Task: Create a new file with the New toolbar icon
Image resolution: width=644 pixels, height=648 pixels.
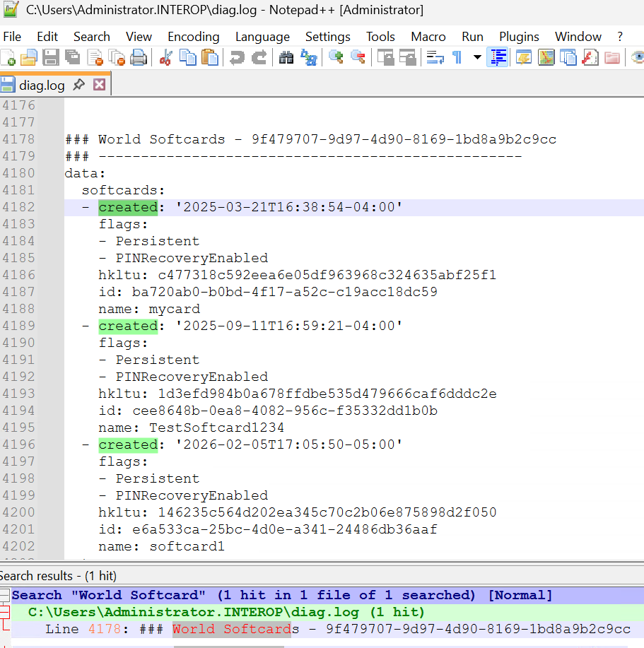Action: click(8, 57)
